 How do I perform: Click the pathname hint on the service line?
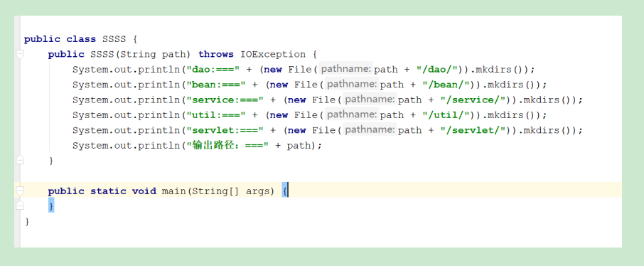[x=370, y=99]
